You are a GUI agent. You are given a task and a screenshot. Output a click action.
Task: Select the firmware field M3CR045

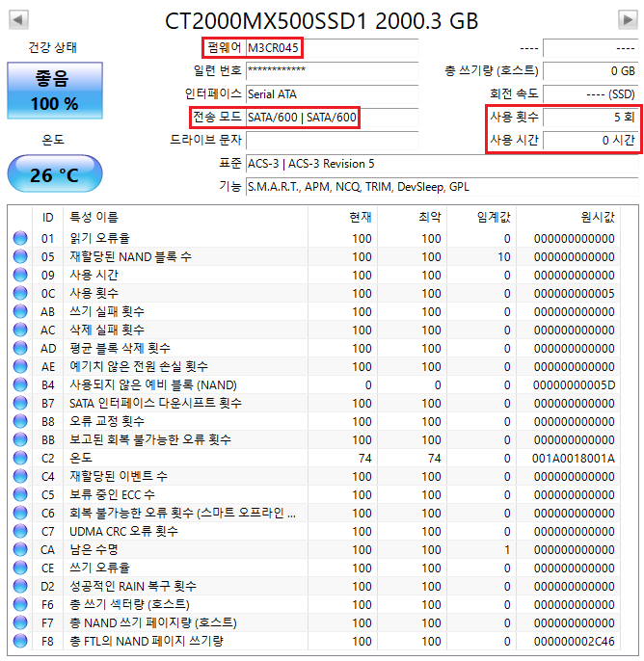[333, 47]
